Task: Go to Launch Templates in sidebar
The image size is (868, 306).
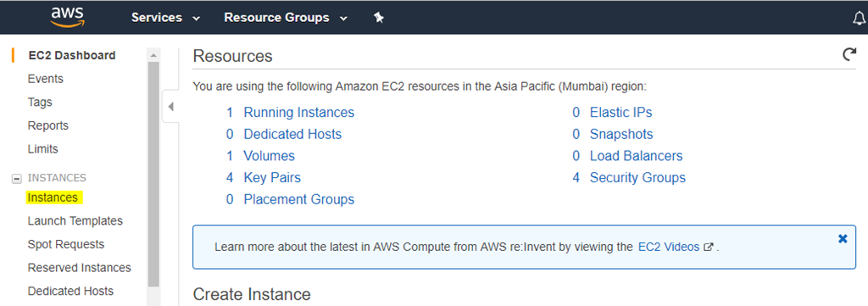Action: pyautogui.click(x=75, y=220)
